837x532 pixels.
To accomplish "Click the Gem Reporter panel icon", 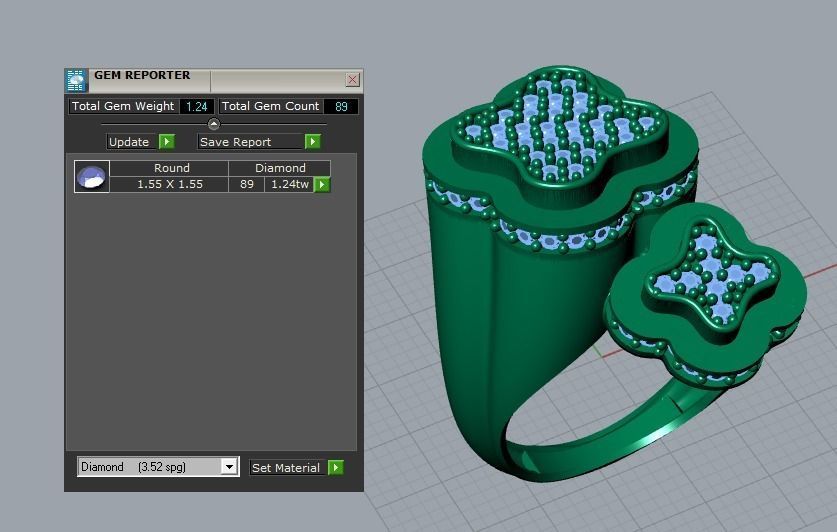I will point(76,81).
